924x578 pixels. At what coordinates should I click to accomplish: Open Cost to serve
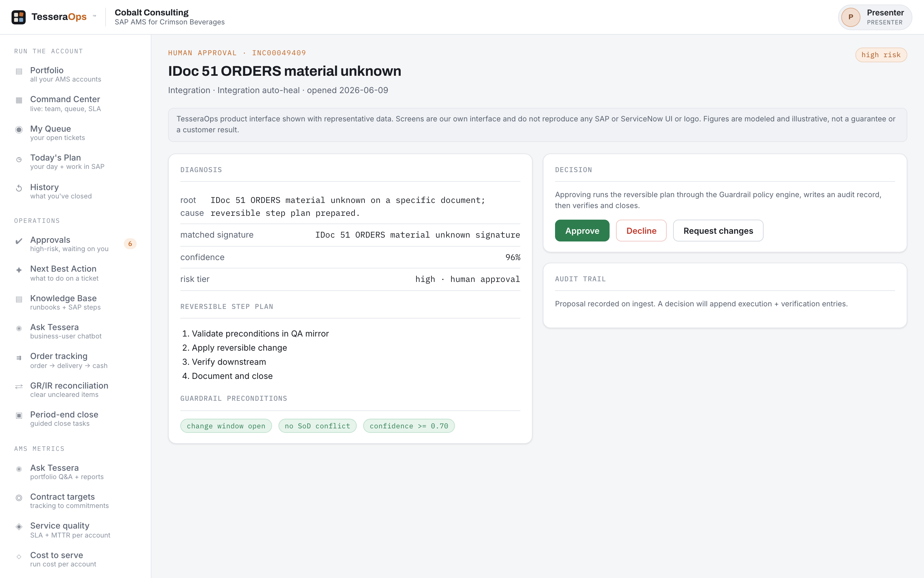point(75,559)
